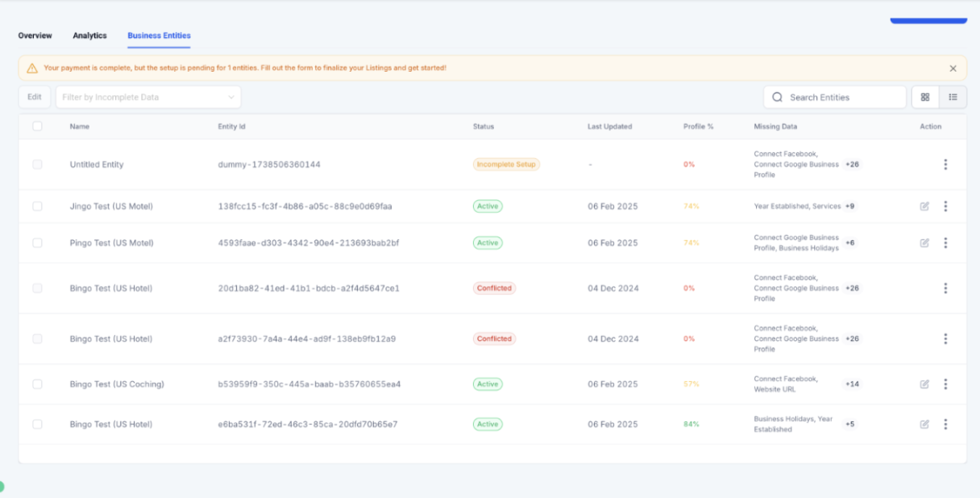980x498 pixels.
Task: Switch to the Overview tab
Action: [x=35, y=35]
